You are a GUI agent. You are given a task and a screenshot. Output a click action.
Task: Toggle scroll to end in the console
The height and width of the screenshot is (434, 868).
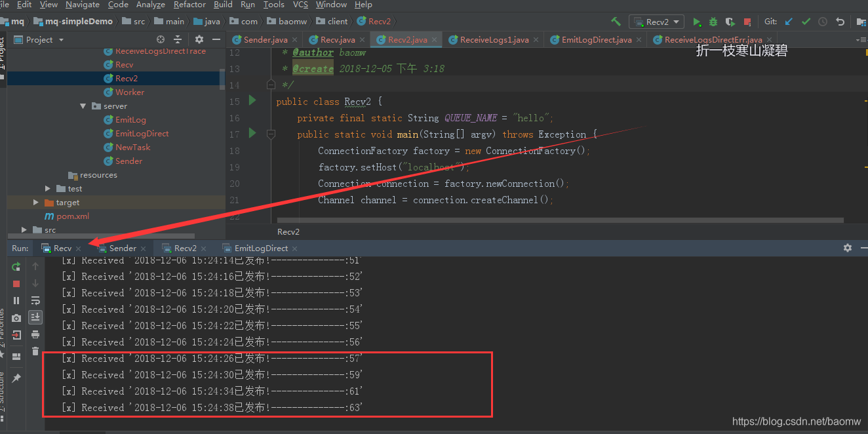35,317
